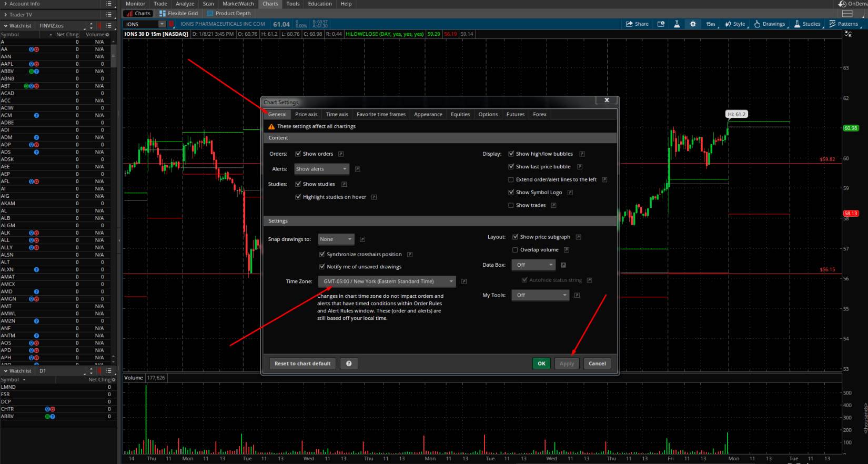This screenshot has width=868, height=464.
Task: Click the edit studies flask icon
Action: tap(677, 24)
